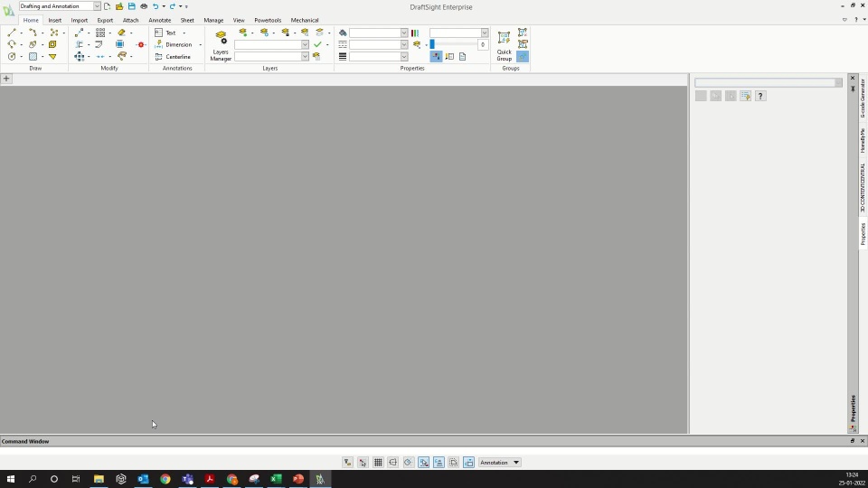Click the Quick Group button

tap(504, 46)
